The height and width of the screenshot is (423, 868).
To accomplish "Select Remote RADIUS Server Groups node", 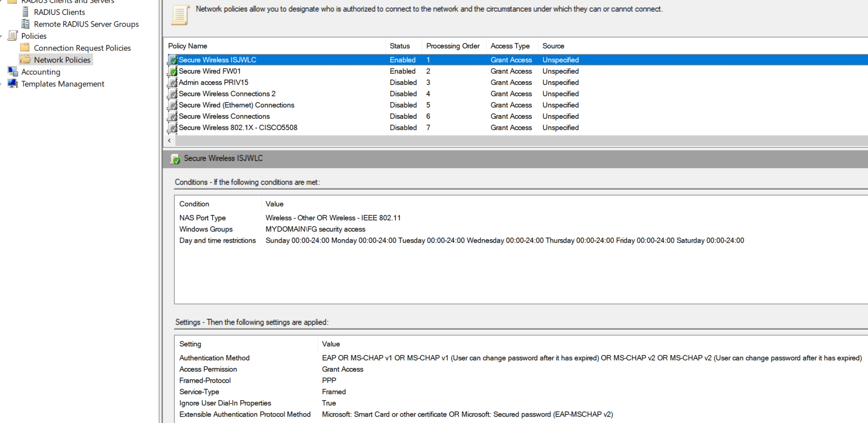I will [x=87, y=24].
